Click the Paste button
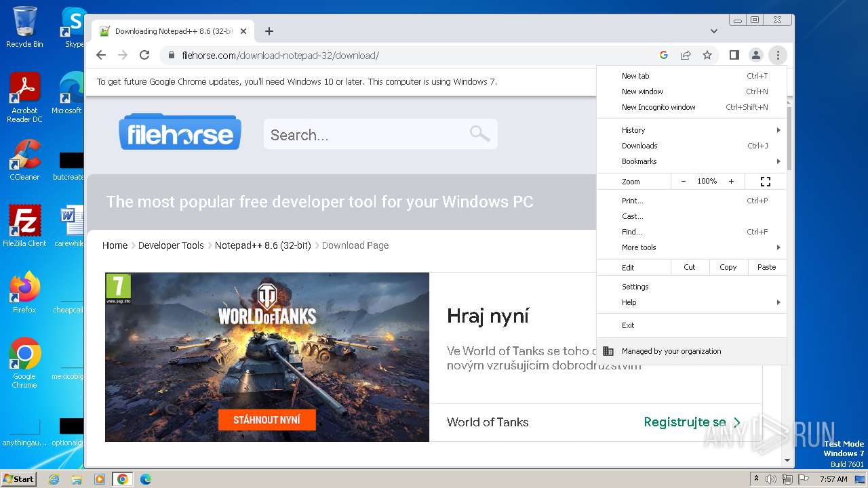The image size is (868, 488). point(766,267)
